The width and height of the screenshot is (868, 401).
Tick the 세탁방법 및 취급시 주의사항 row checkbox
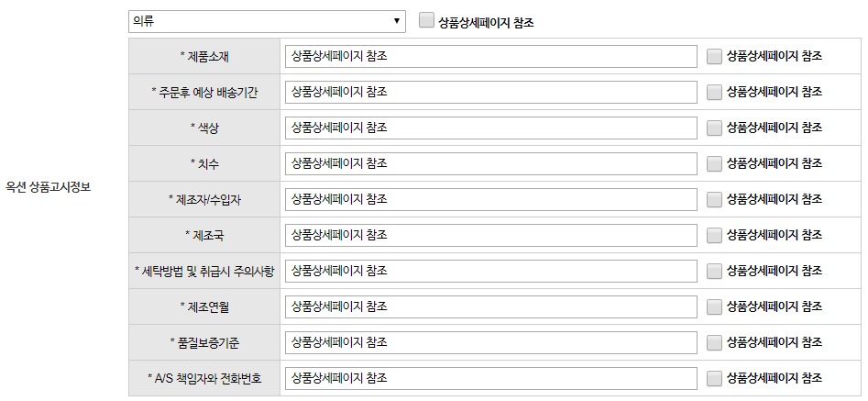[715, 271]
